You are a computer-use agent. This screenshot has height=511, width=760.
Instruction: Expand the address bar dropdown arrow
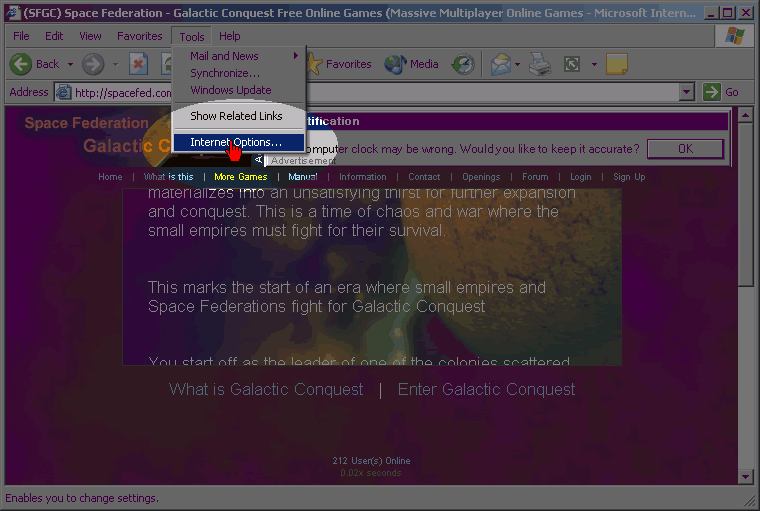(686, 92)
